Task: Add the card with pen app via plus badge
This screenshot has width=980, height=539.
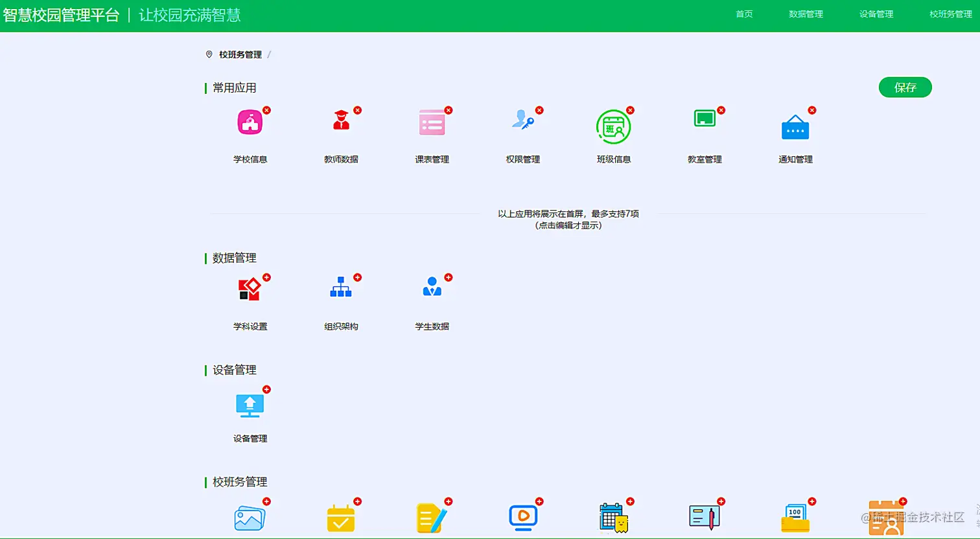Action: [721, 501]
